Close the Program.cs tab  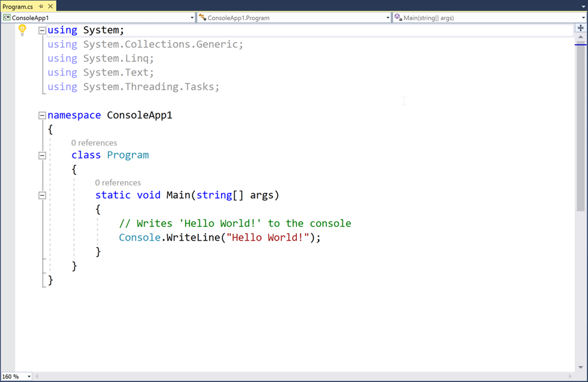(50, 6)
